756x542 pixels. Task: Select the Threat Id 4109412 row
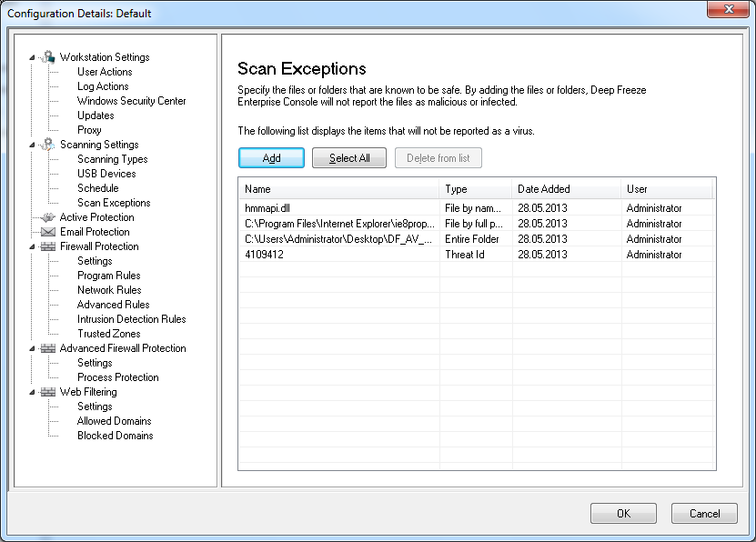(x=264, y=255)
